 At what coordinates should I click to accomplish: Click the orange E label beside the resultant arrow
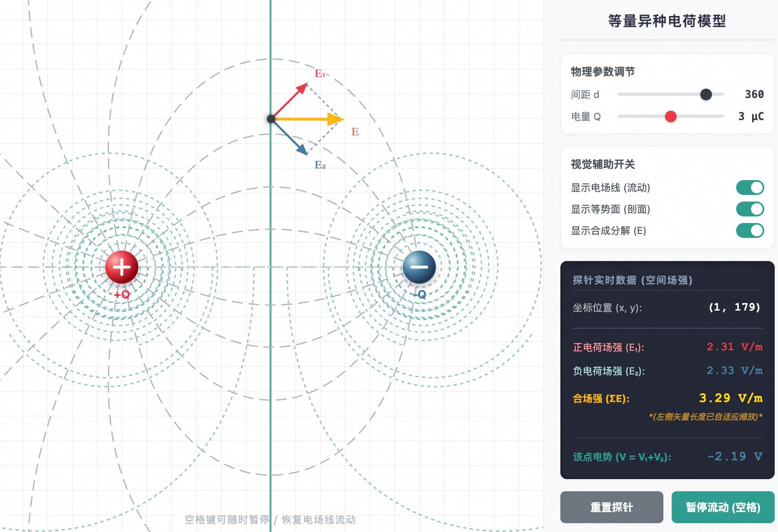pos(355,132)
